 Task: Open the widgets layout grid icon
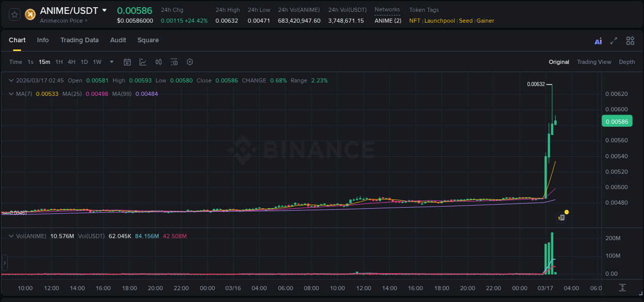tap(630, 40)
